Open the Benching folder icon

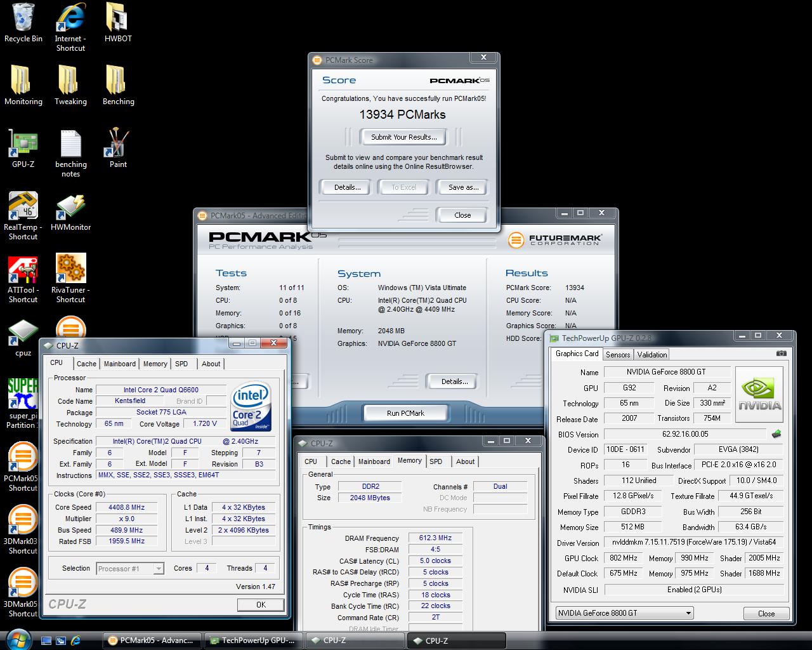point(118,85)
